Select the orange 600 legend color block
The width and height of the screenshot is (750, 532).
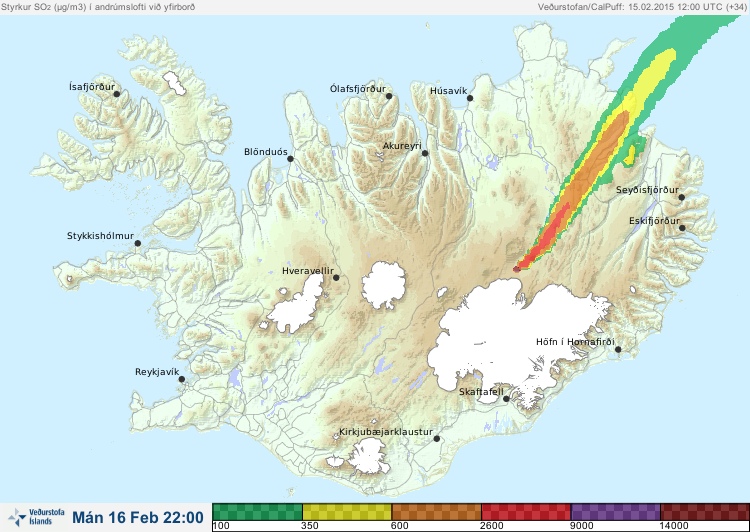pos(436,512)
